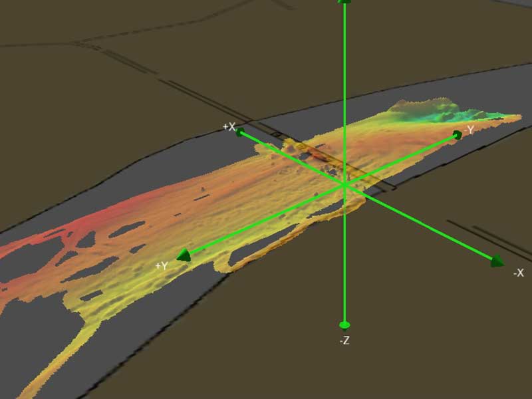The image size is (532, 399).
Task: Click the "-Z" axis label
Action: point(344,340)
